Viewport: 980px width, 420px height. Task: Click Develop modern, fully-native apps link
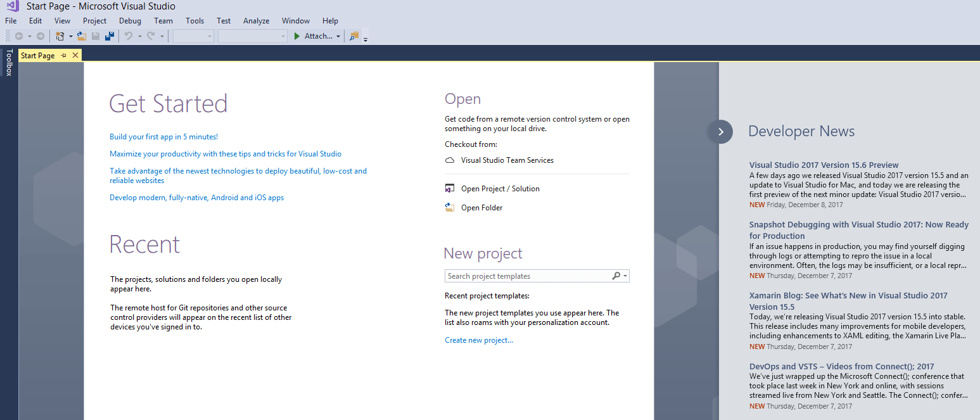tap(196, 198)
